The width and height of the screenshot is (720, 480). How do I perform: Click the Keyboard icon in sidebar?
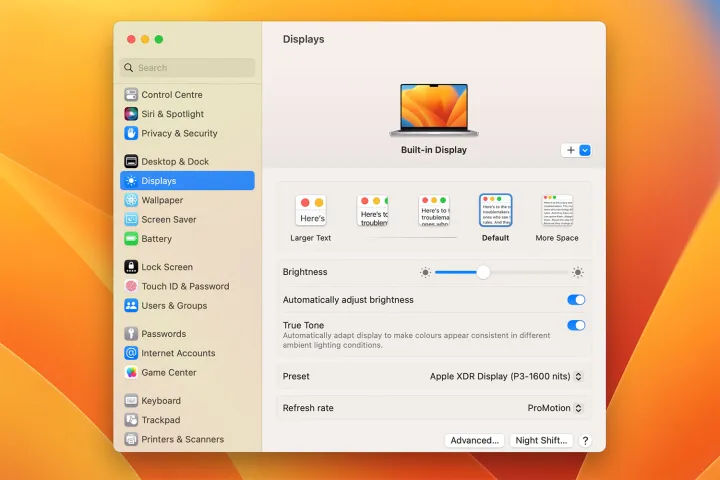(x=131, y=401)
